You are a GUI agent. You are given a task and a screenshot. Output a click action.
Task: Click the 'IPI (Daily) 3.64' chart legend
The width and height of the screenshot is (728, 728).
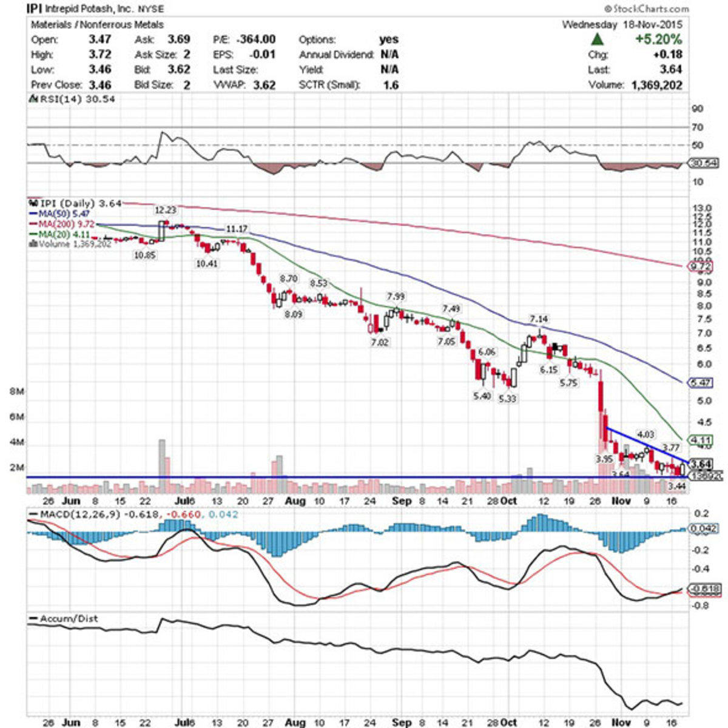pos(75,203)
